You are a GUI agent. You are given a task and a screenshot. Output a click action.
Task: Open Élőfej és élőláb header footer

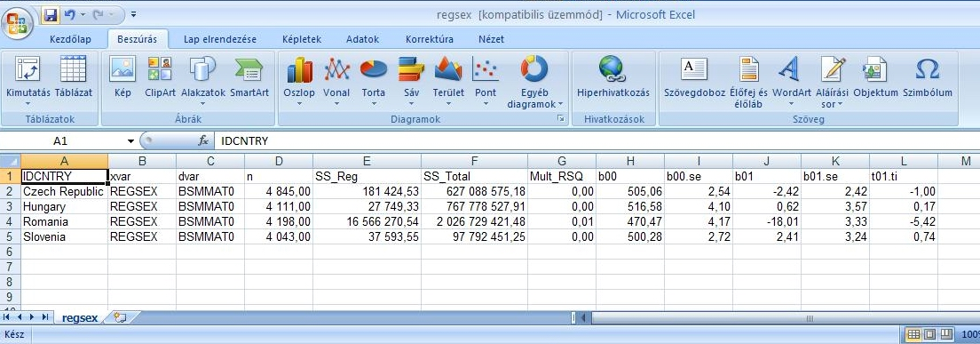point(748,82)
